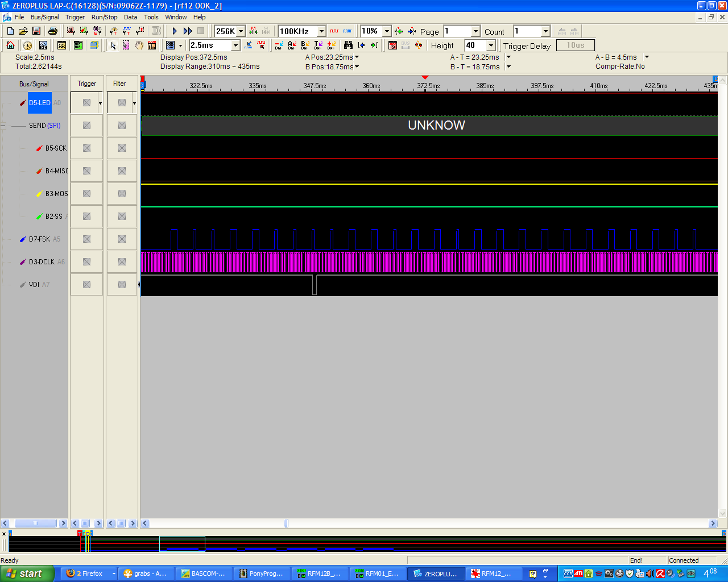Image resolution: width=728 pixels, height=582 pixels.
Task: Select the zoom region cursor tool
Action: (x=126, y=45)
